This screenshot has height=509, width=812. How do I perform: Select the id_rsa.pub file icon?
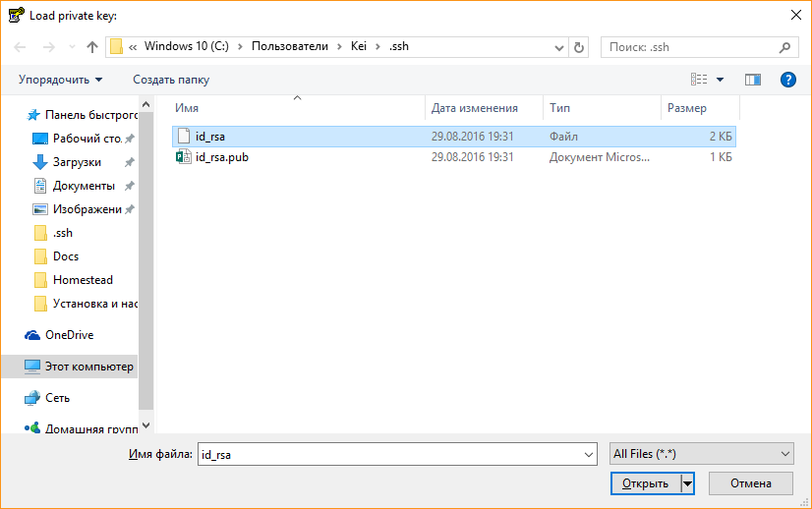pyautogui.click(x=182, y=157)
